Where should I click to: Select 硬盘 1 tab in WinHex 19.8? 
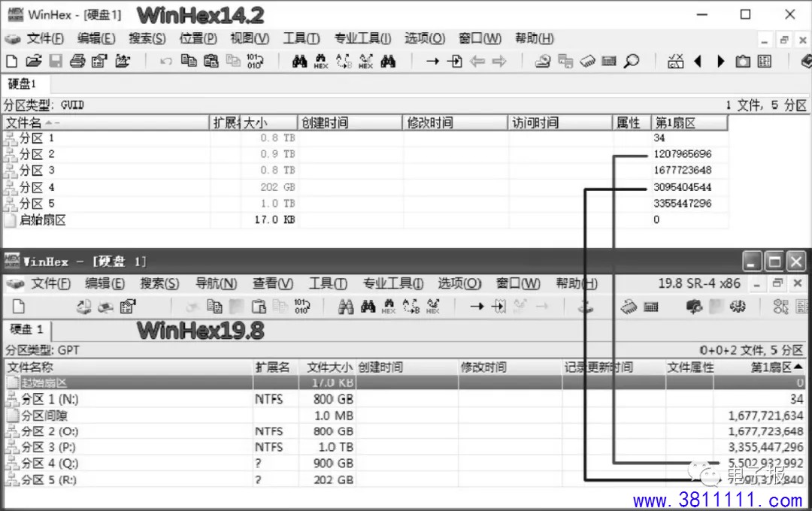pyautogui.click(x=26, y=329)
